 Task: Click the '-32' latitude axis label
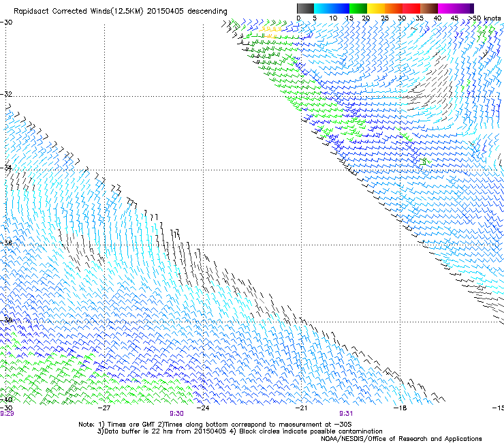(6, 94)
